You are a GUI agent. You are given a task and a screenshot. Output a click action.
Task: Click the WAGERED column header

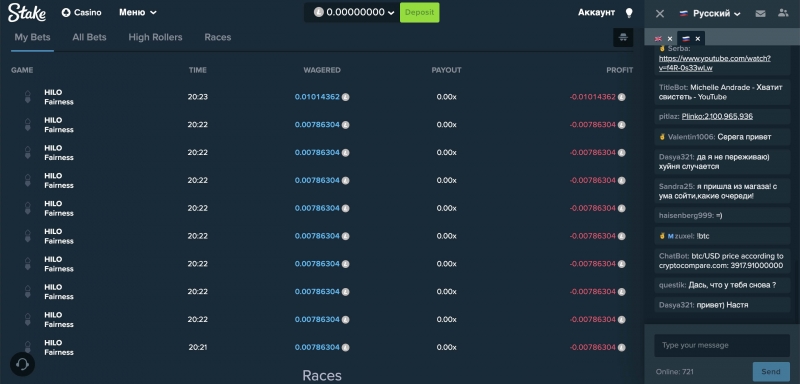coord(322,70)
